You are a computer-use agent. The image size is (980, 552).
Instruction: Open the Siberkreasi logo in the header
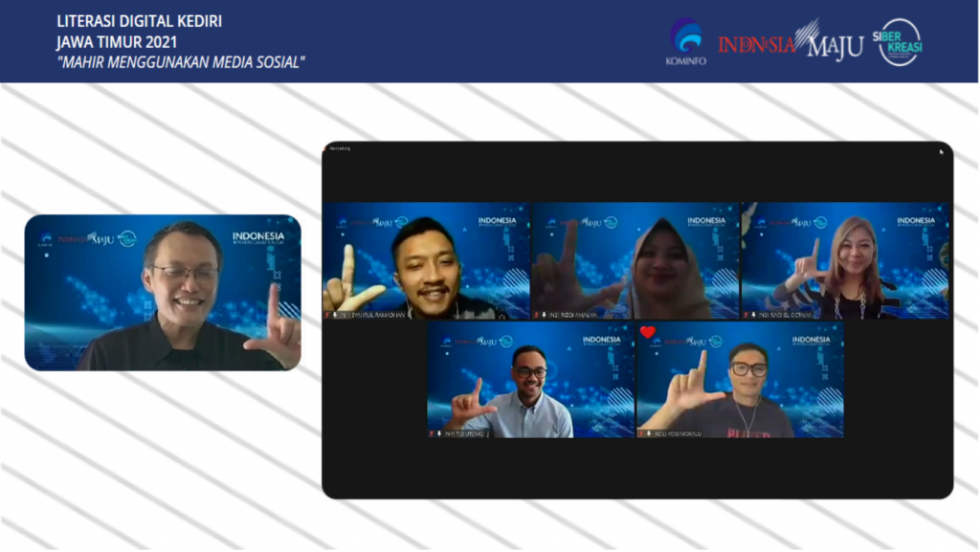(x=901, y=42)
